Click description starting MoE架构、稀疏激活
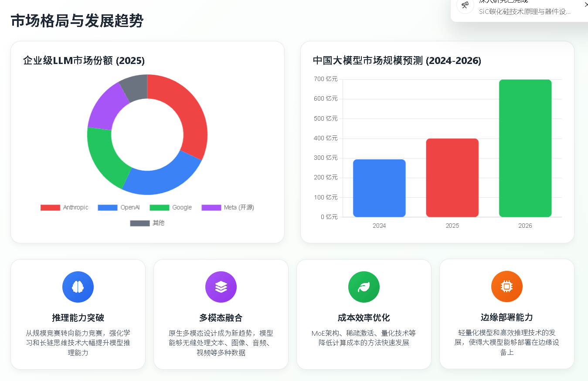Screen dimensions: 588x381 point(364,338)
